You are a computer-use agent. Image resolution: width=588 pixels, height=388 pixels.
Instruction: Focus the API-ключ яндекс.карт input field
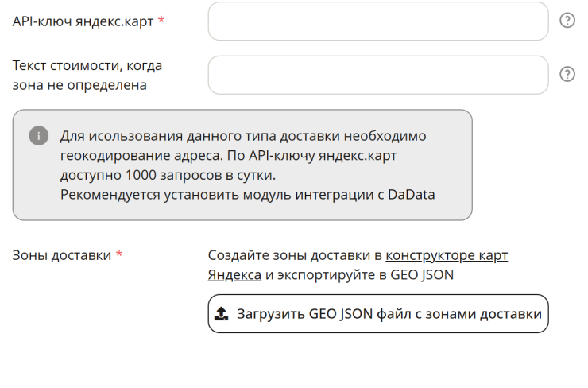pos(378,21)
